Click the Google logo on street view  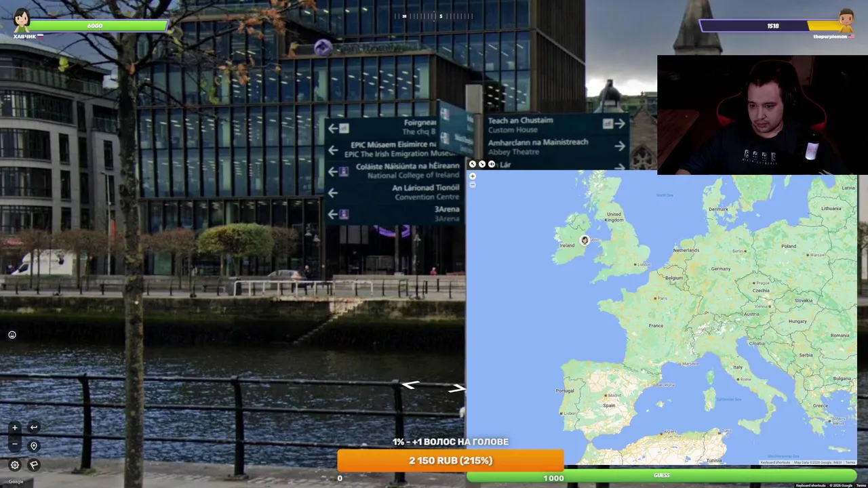coord(16,482)
